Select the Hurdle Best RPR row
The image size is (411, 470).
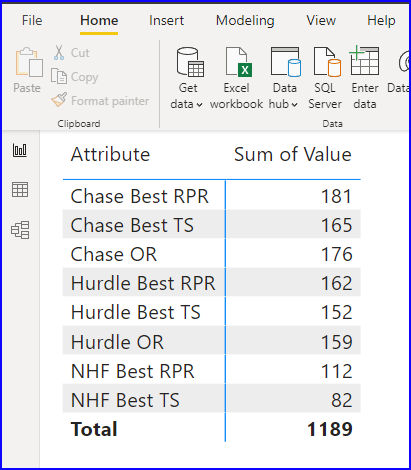point(212,283)
